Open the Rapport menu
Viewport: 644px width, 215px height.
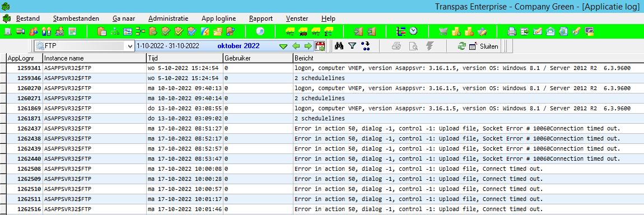[261, 18]
